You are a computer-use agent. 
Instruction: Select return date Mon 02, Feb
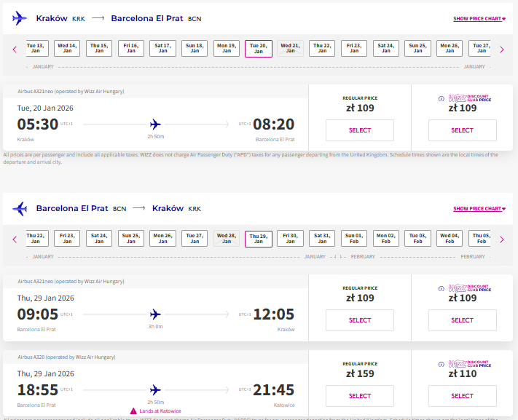pyautogui.click(x=386, y=238)
